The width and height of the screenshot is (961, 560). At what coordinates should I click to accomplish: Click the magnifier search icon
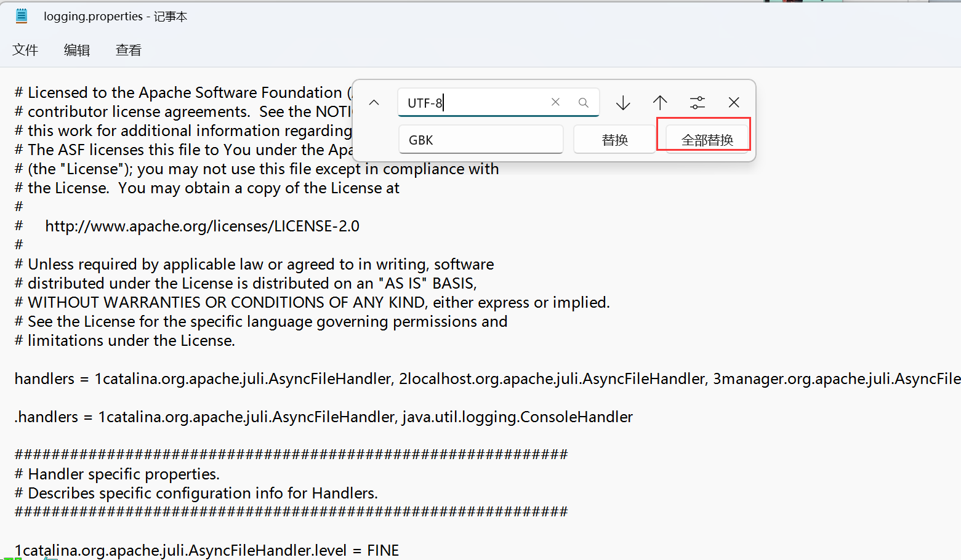583,102
